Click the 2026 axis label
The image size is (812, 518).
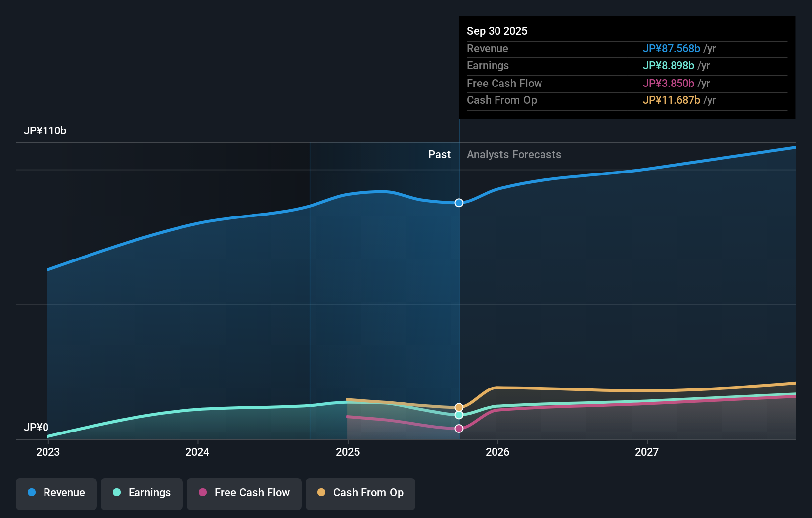(497, 452)
